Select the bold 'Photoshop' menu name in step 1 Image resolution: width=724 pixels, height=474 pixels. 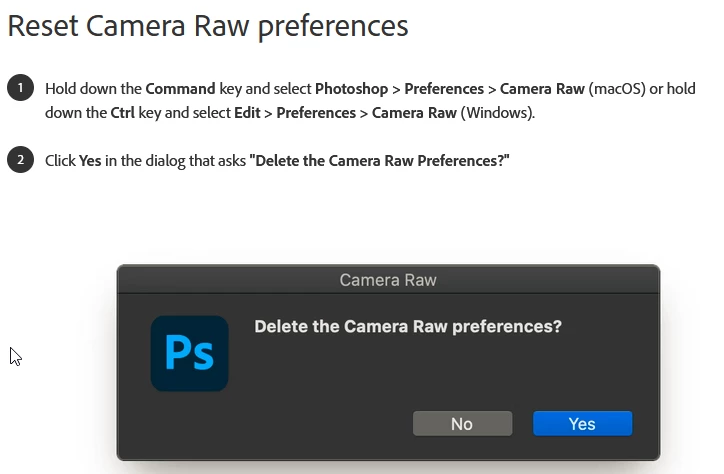point(351,89)
